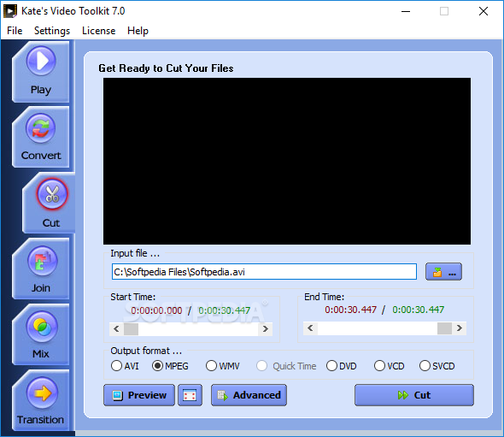504x437 pixels.
Task: Open the Join module in sidebar
Action: tap(41, 269)
